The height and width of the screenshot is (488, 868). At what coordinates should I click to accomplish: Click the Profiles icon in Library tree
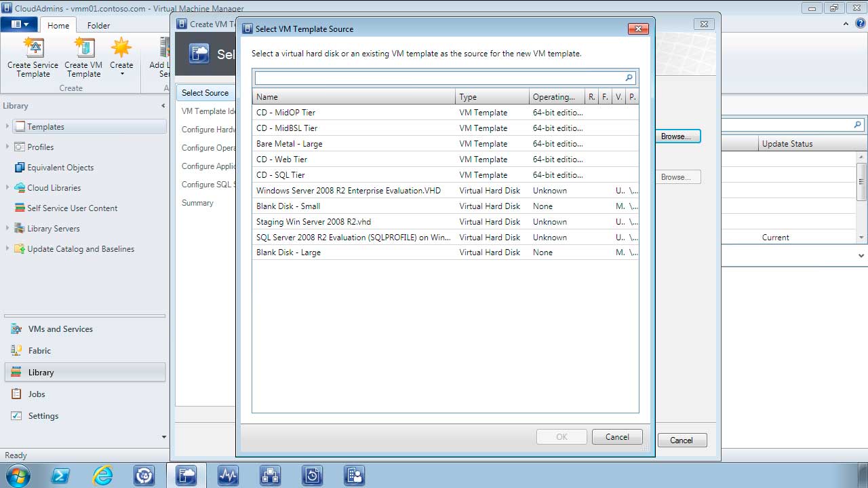tap(20, 147)
